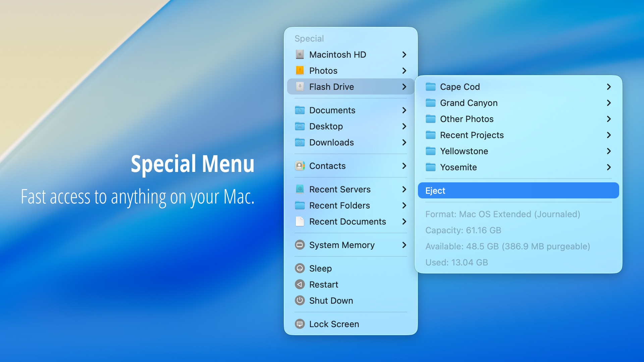Click the 'Format: Mac OS Extended (Journaled)' text
644x362 pixels.
pyautogui.click(x=502, y=214)
